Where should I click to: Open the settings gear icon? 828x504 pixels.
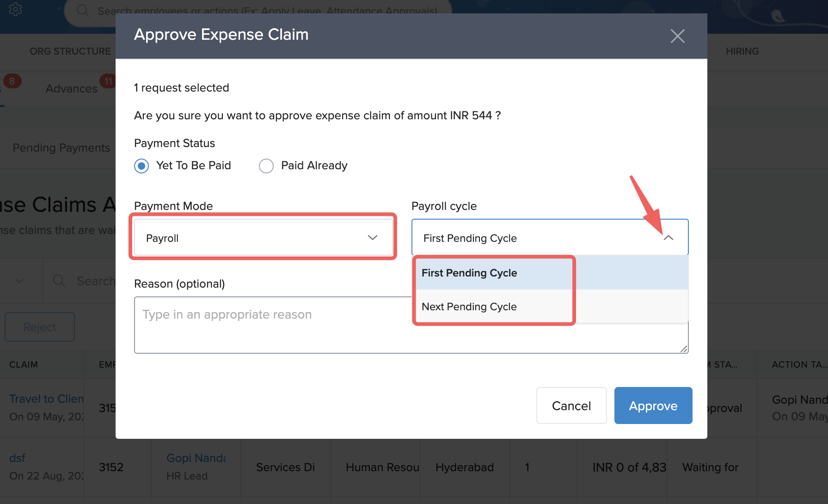pyautogui.click(x=15, y=9)
